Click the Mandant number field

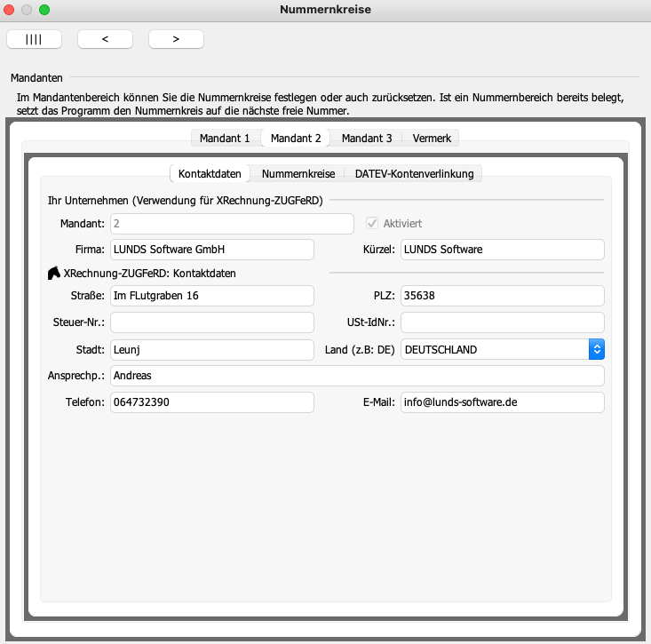tap(232, 224)
